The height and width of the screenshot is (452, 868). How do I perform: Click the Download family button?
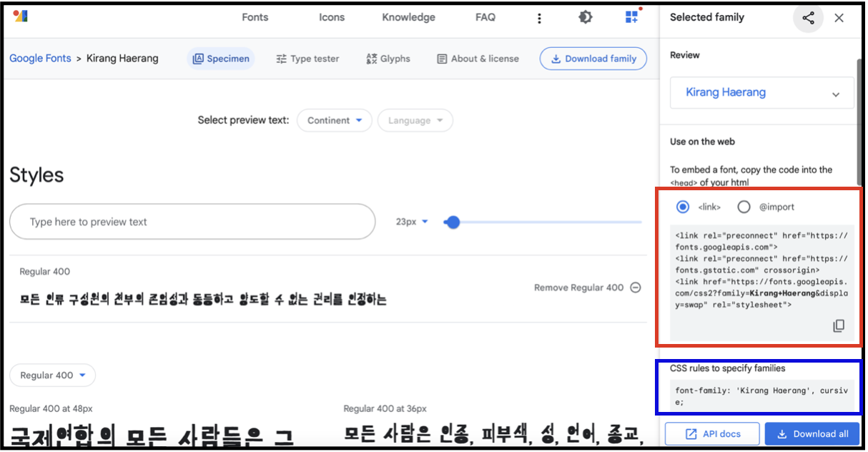(x=593, y=59)
